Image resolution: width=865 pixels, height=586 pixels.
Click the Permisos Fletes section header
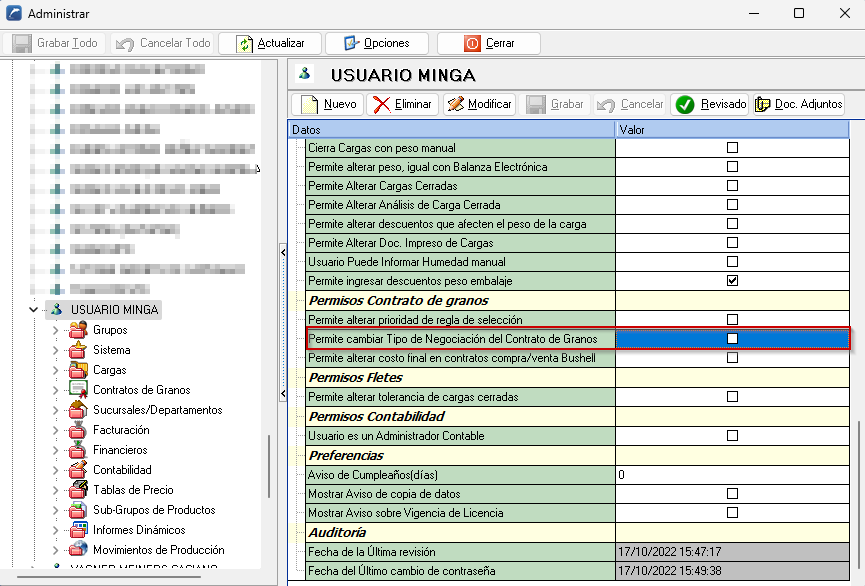(x=355, y=377)
